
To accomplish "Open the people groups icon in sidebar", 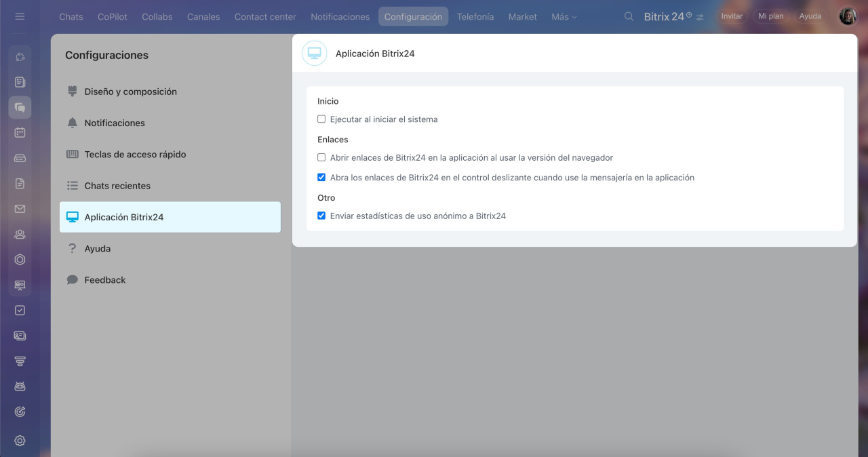I will (20, 235).
